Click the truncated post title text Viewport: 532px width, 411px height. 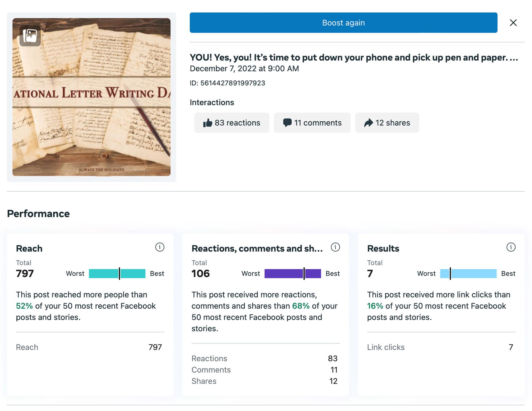click(x=353, y=57)
